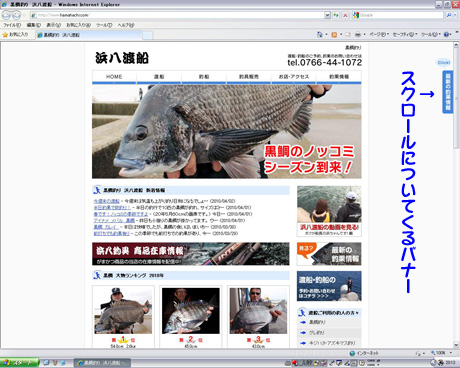Open a new blank tab button

(x=148, y=35)
